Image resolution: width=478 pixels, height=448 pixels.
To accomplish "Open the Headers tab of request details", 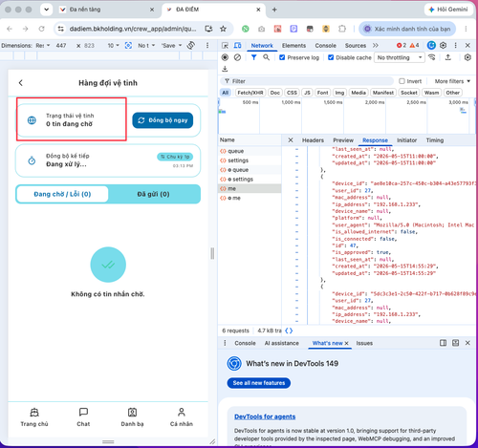I will [313, 140].
